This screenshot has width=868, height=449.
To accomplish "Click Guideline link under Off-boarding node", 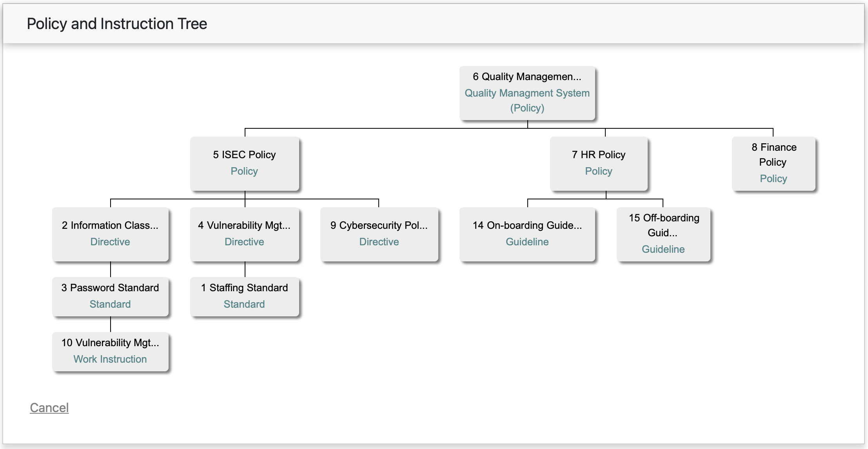I will coord(663,249).
